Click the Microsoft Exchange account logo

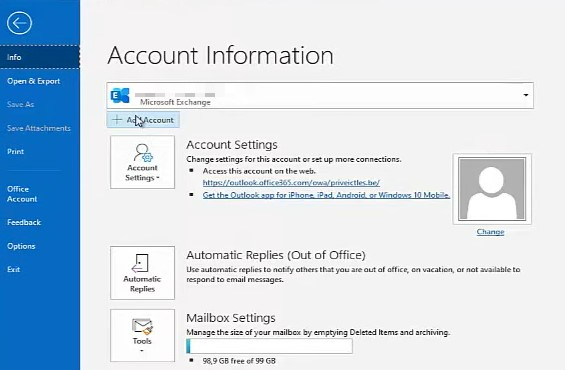120,95
